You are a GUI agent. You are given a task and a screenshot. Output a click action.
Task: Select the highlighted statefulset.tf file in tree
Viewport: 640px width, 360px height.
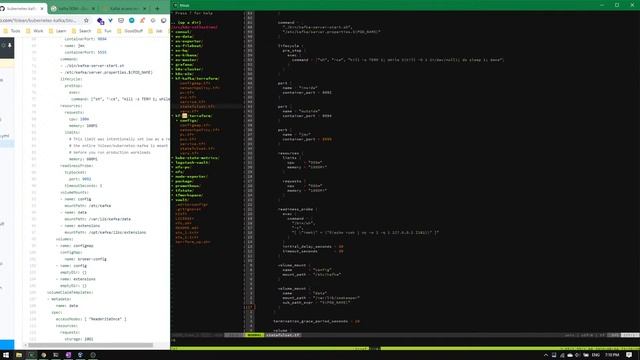[x=197, y=107]
